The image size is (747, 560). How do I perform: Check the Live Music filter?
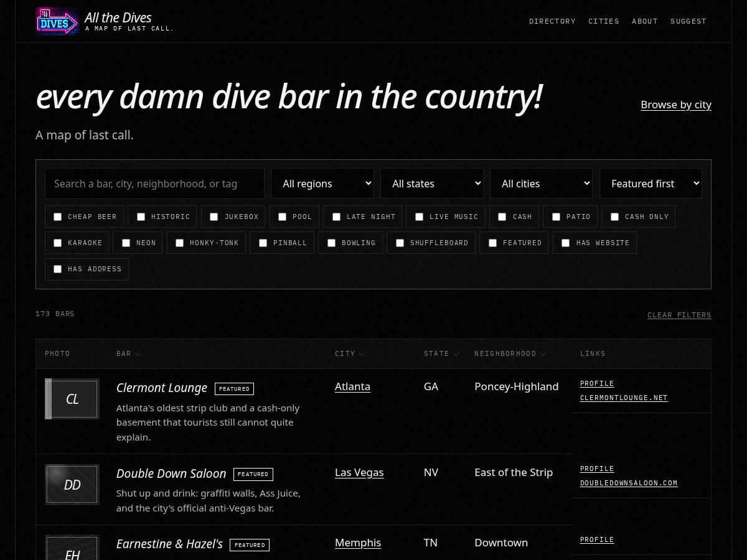point(419,217)
